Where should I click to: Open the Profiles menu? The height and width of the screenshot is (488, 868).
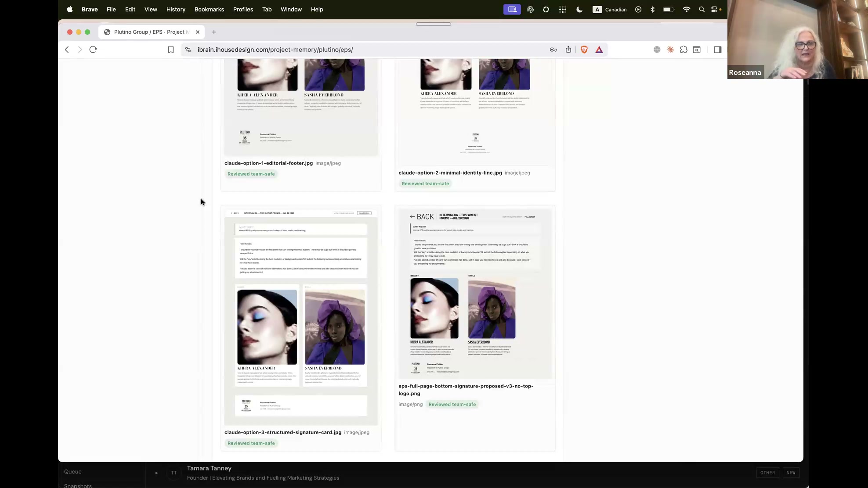click(x=243, y=9)
